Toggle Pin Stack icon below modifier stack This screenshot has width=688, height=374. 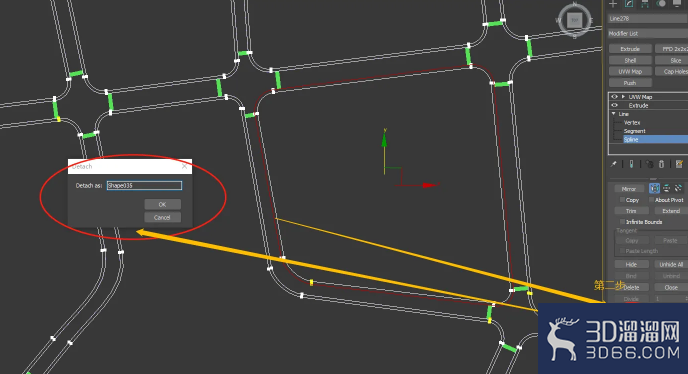613,164
